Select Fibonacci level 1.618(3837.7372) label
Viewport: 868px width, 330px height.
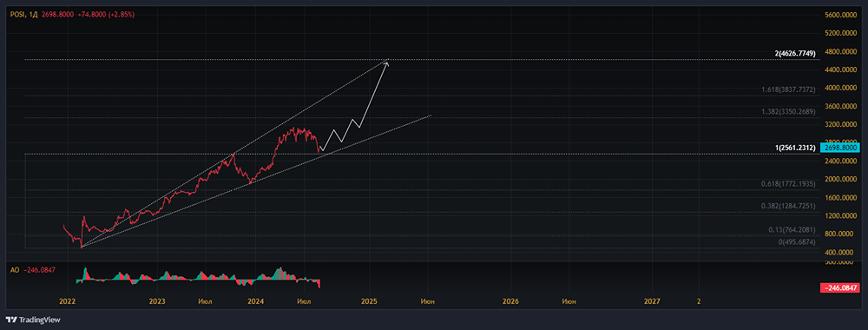[x=788, y=89]
